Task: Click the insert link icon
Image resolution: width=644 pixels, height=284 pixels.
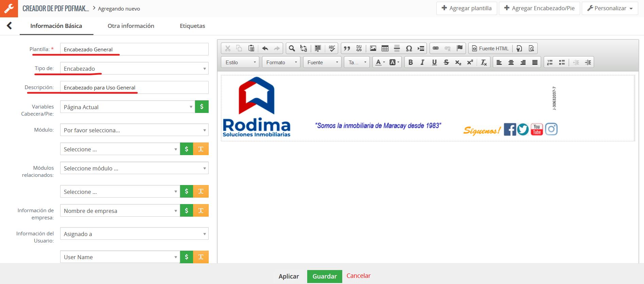Action: click(435, 48)
